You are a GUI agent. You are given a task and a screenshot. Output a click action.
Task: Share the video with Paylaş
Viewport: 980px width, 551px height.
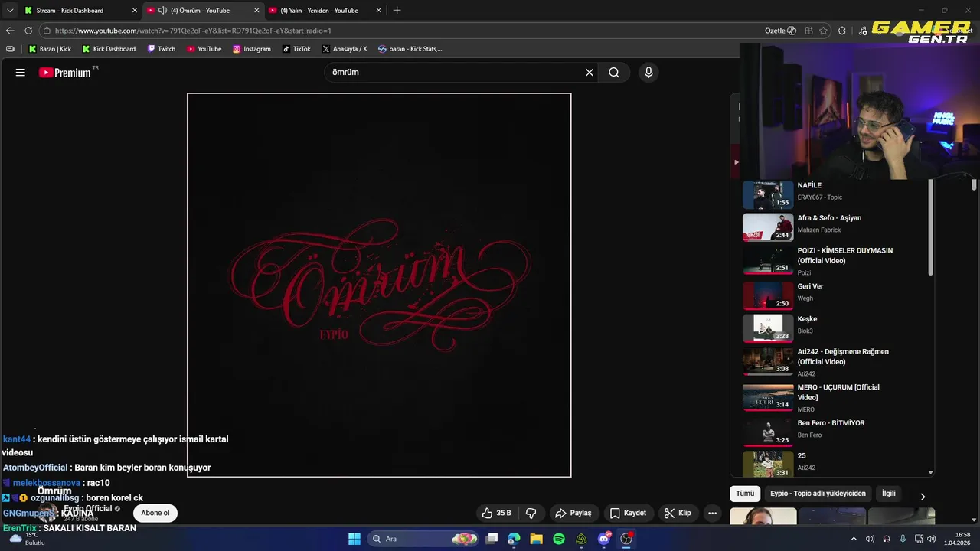573,513
